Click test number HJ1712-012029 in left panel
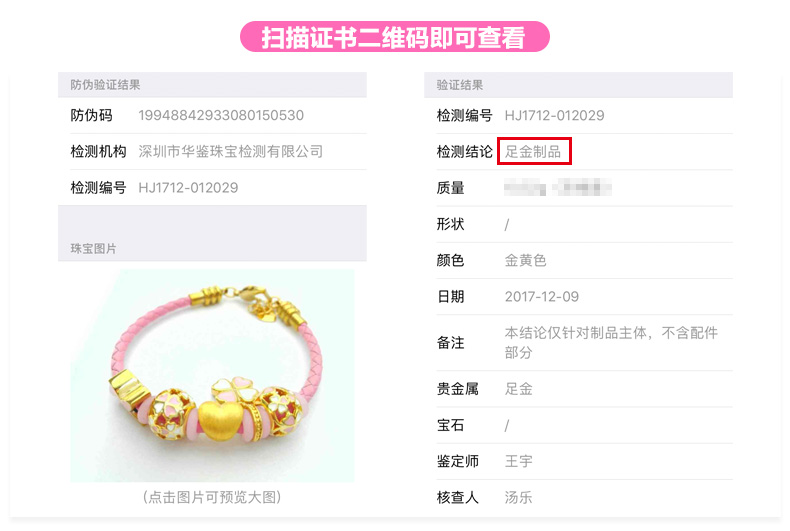Image resolution: width=790 pixels, height=531 pixels. point(188,188)
